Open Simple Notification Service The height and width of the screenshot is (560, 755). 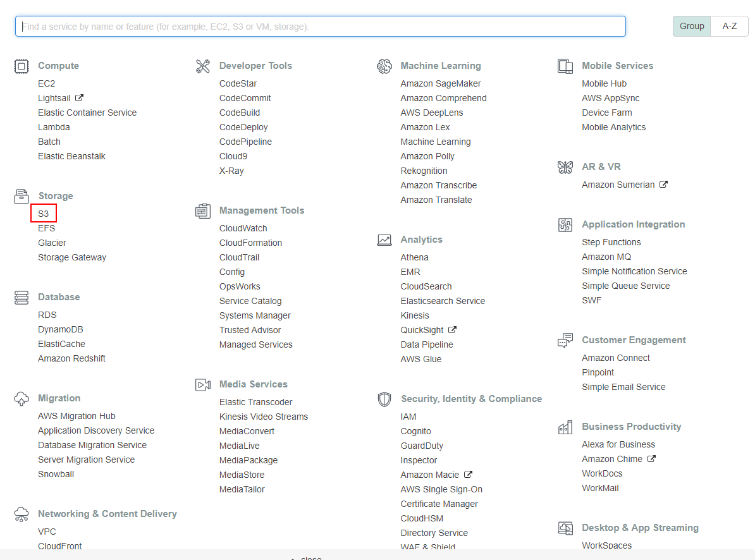point(635,271)
